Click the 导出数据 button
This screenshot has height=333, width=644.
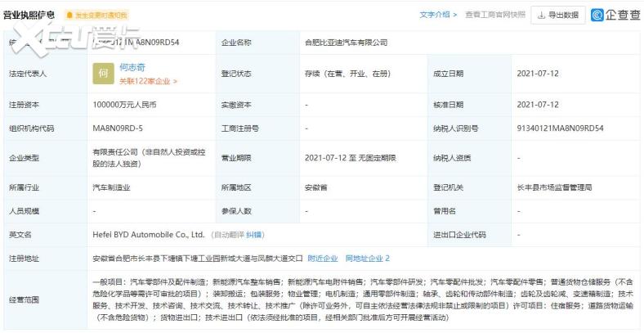pos(557,16)
